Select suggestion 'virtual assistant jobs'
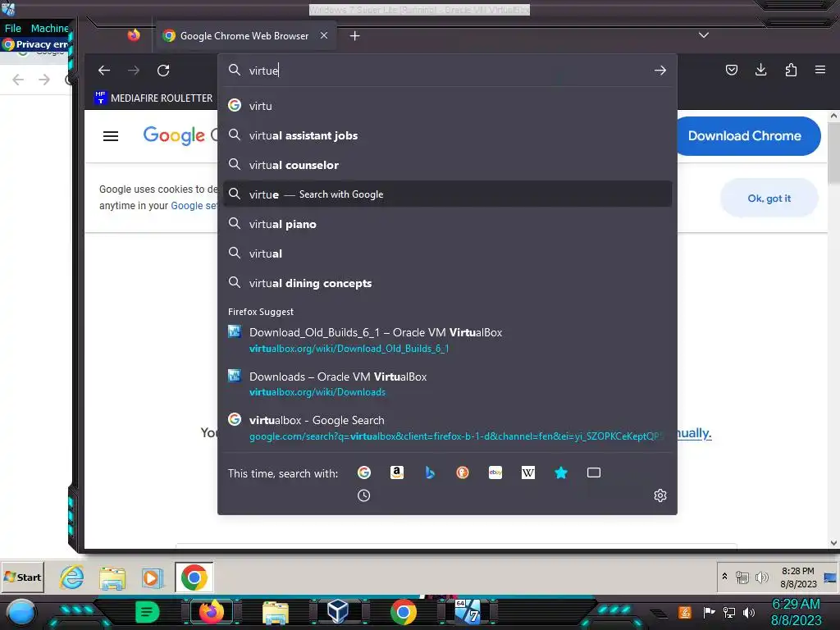 tap(447, 135)
